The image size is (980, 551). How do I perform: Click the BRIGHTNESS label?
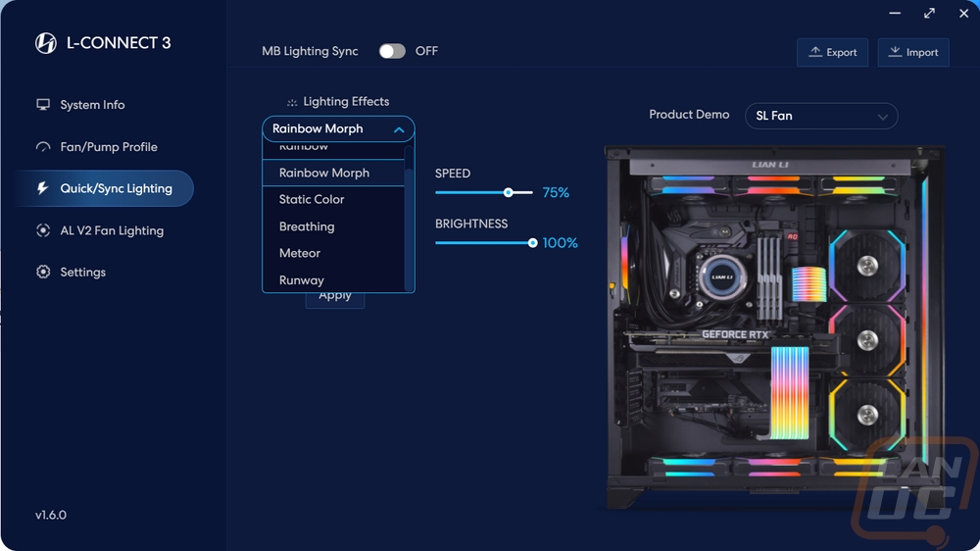(x=471, y=224)
